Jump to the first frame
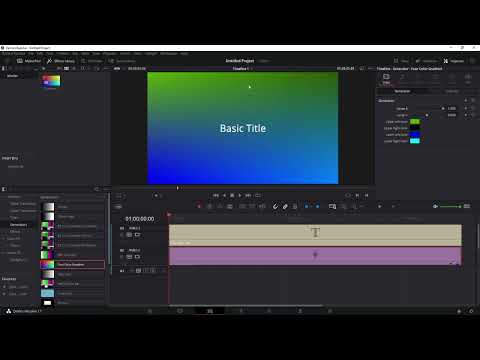 [x=216, y=195]
